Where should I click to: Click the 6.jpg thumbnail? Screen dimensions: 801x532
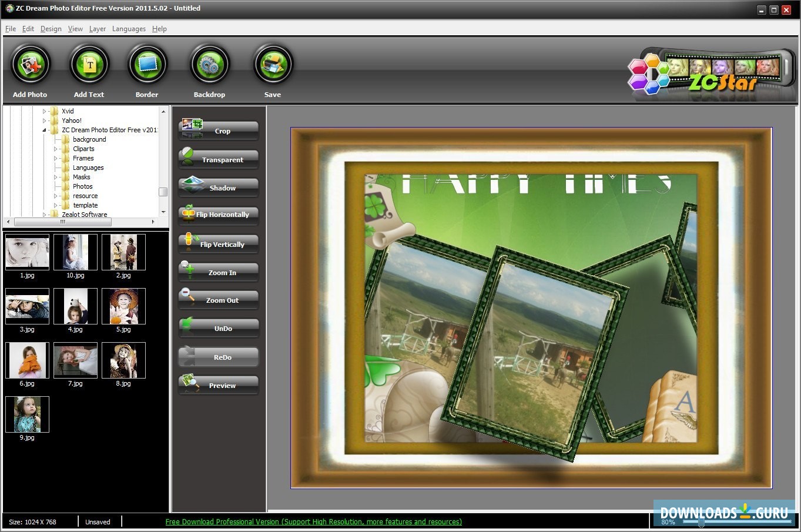(x=27, y=360)
